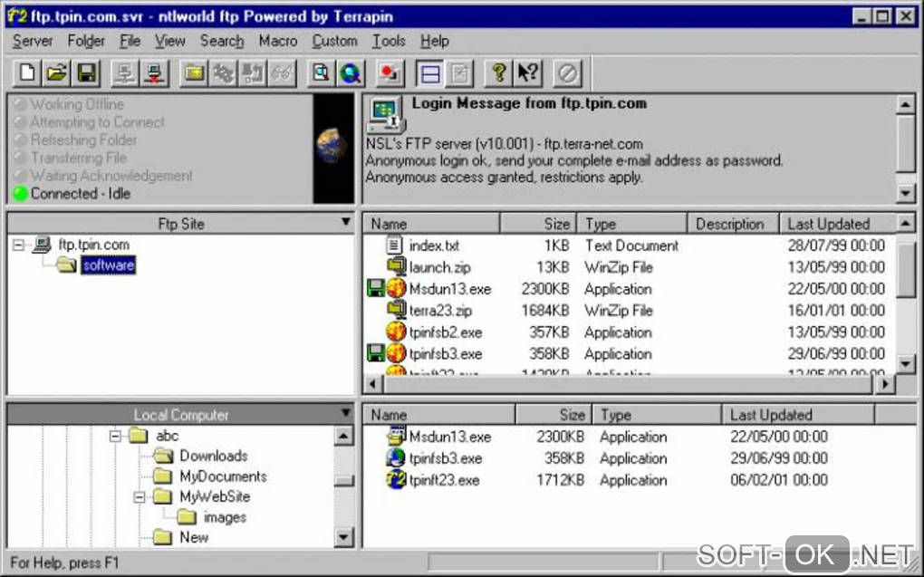Image resolution: width=924 pixels, height=577 pixels.
Task: Sort local files by Type column header
Action: pos(657,415)
